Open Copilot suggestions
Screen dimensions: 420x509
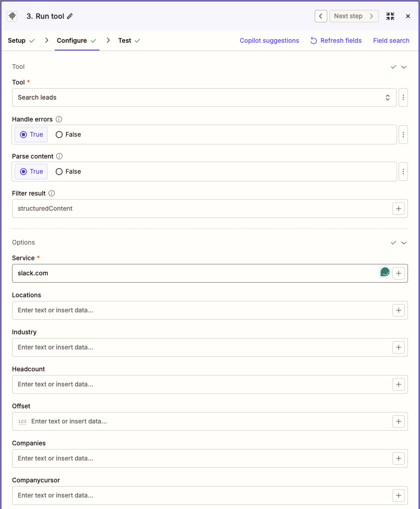pos(269,41)
